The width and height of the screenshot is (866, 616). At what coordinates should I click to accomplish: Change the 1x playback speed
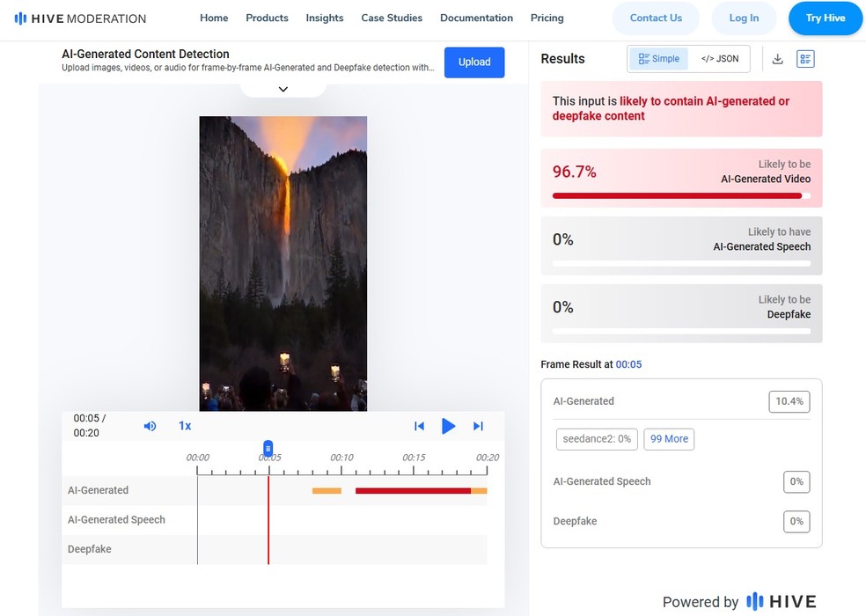(185, 426)
